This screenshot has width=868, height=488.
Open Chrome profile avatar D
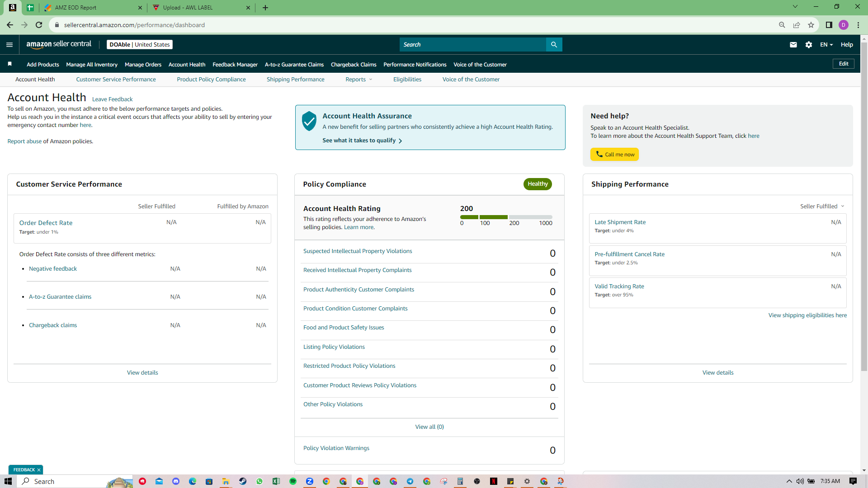(x=844, y=25)
